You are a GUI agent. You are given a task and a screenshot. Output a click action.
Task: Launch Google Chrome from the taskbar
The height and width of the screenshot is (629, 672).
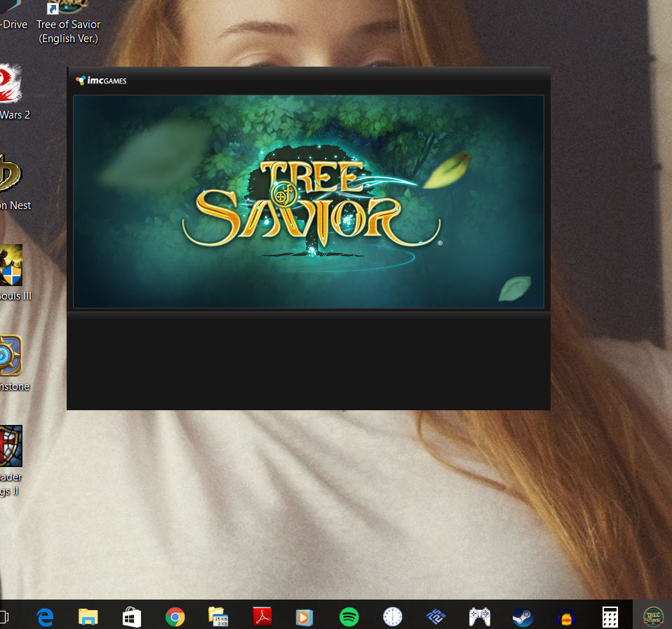point(175,616)
